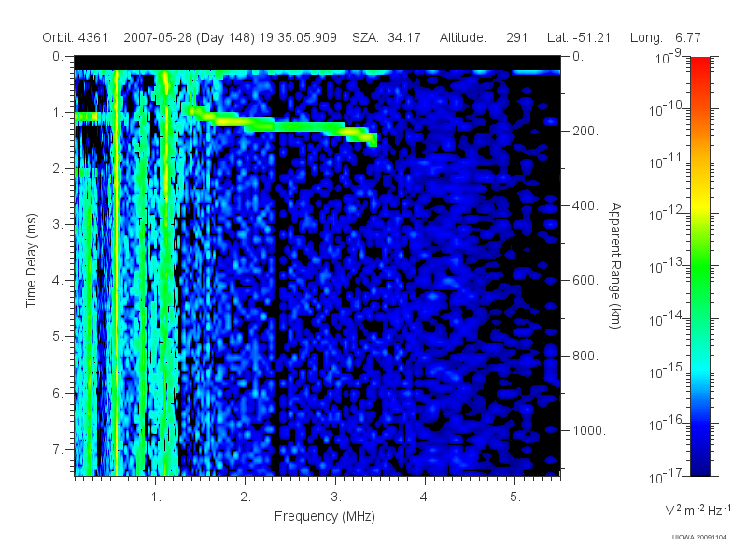
Task: Click the Altitude: 291 label
Action: tap(483, 37)
